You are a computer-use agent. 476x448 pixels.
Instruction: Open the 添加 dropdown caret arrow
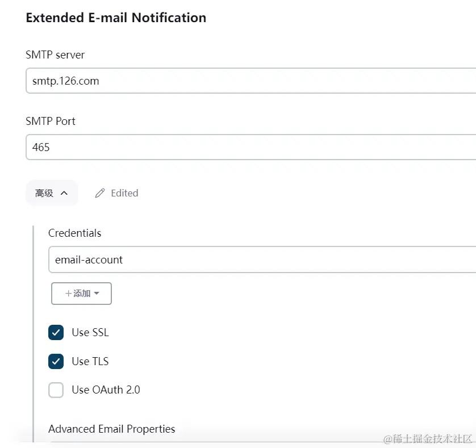pyautogui.click(x=97, y=294)
